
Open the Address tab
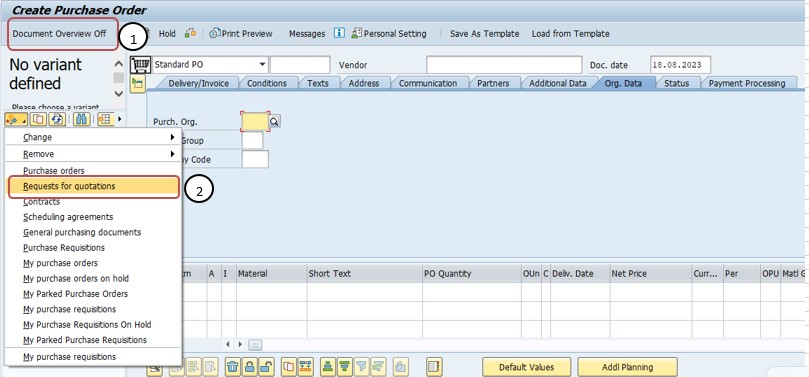[x=364, y=83]
